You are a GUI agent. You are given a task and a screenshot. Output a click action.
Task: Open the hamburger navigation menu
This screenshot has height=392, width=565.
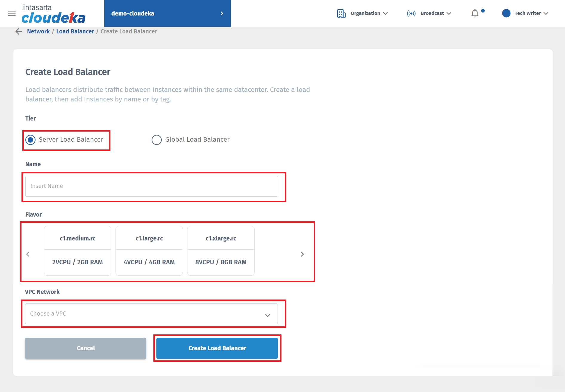(12, 13)
